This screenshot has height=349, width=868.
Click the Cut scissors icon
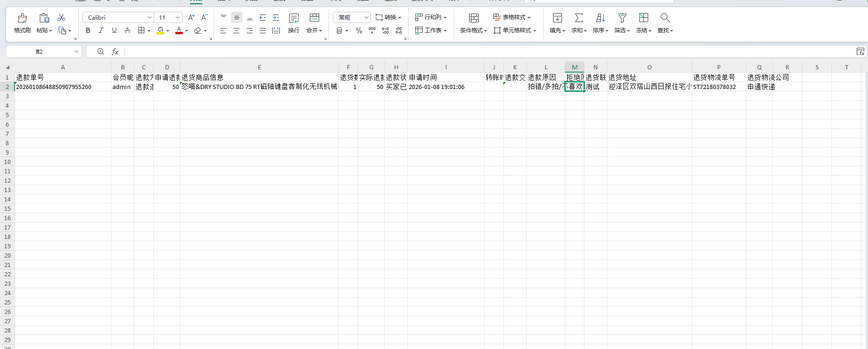pos(61,18)
